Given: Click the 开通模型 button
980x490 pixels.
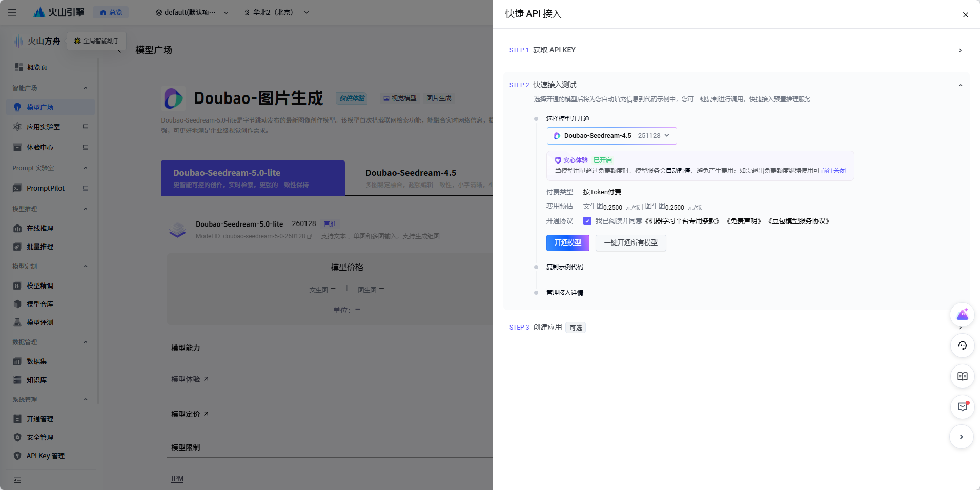Looking at the screenshot, I should click(x=568, y=243).
